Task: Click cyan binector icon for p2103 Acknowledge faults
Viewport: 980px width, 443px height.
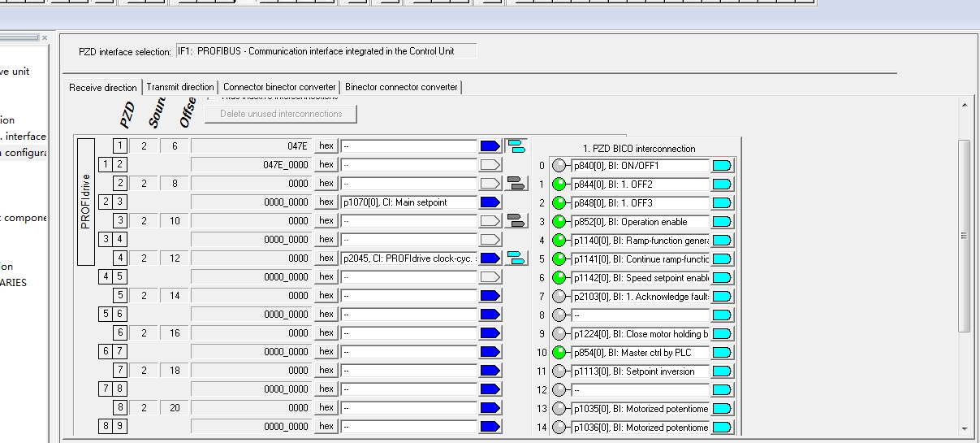Action: (x=721, y=297)
